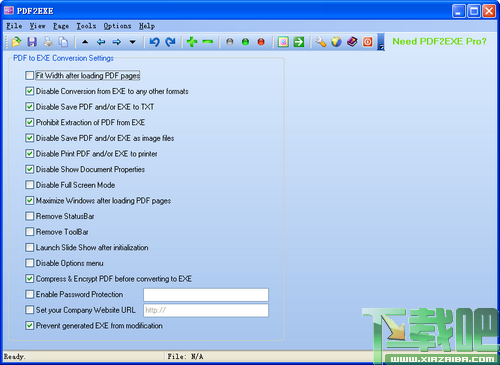Uncheck Prevent generated EXE from modification
Screen dimensions: 500x365
click(x=30, y=326)
